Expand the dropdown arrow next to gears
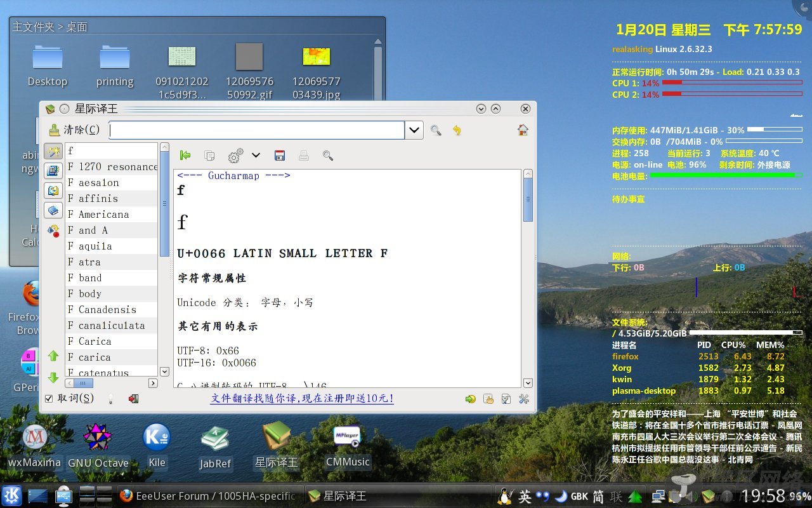 pyautogui.click(x=256, y=155)
